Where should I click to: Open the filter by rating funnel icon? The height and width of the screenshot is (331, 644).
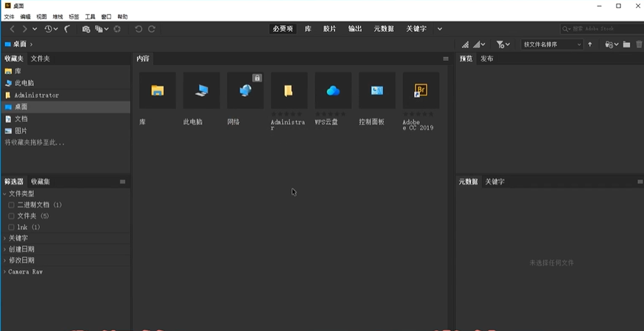(501, 44)
